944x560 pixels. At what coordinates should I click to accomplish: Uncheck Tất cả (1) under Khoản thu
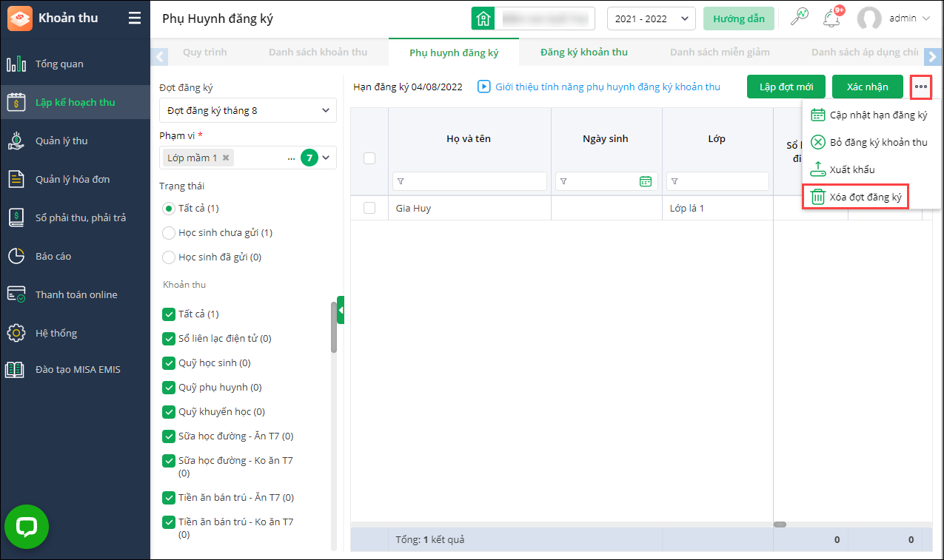(168, 314)
